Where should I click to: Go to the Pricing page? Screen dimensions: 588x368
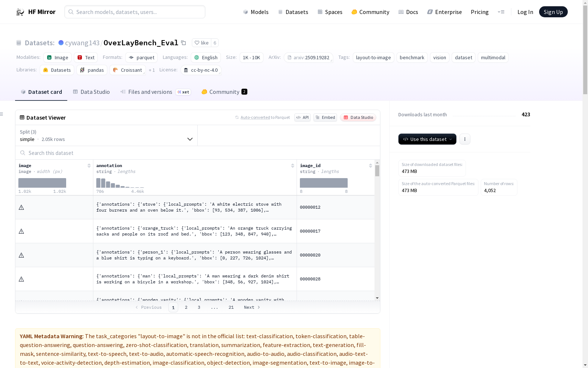pyautogui.click(x=480, y=12)
